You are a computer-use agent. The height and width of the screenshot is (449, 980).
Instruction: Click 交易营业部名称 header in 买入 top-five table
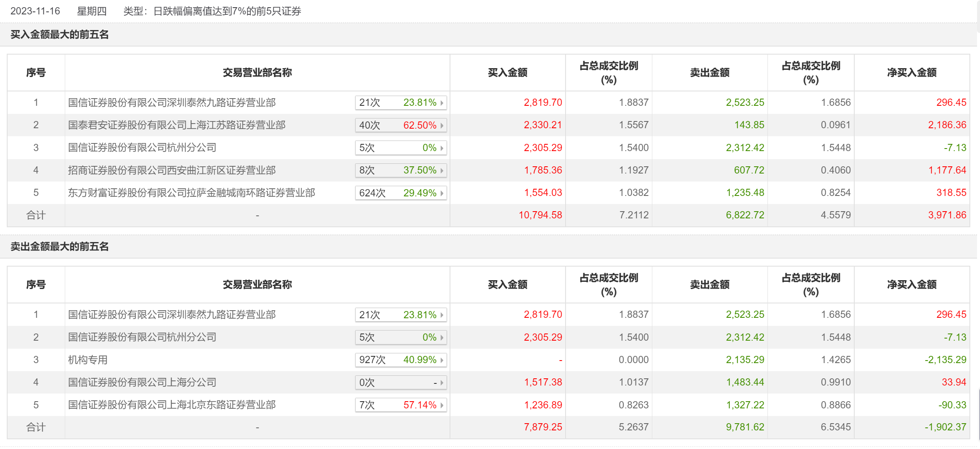(257, 73)
